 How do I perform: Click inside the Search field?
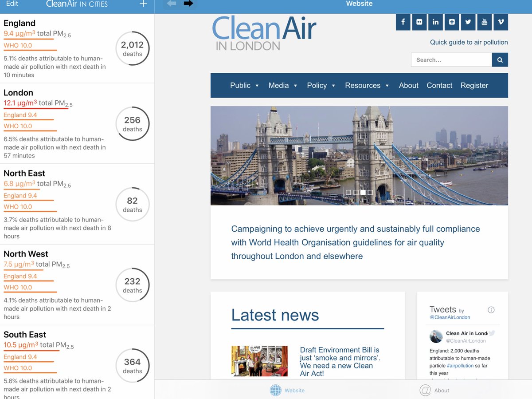pyautogui.click(x=451, y=60)
